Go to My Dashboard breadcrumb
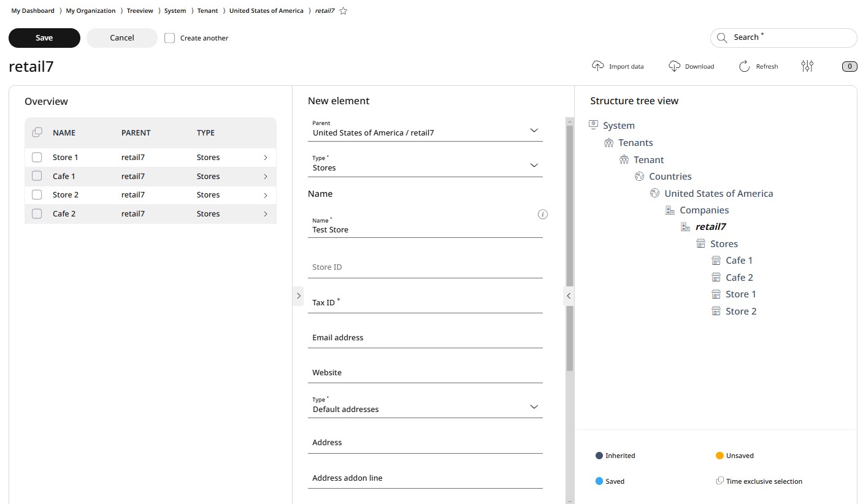 tap(33, 11)
